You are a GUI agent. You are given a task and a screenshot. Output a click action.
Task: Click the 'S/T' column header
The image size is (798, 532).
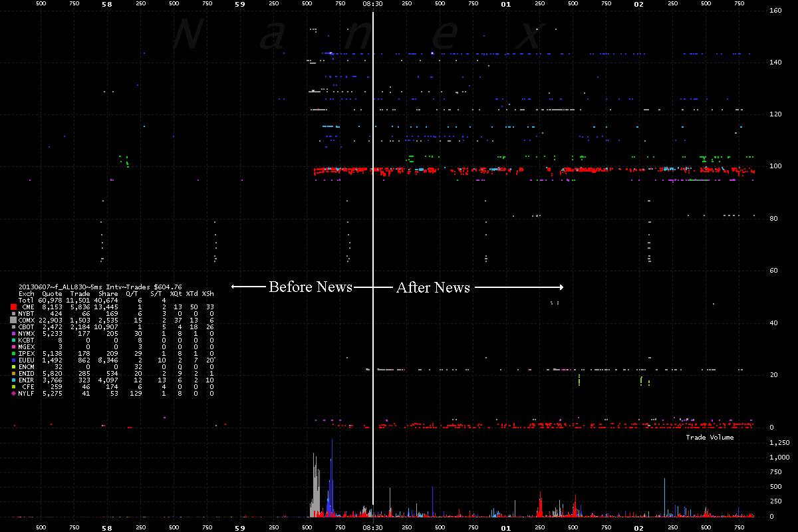click(x=156, y=293)
